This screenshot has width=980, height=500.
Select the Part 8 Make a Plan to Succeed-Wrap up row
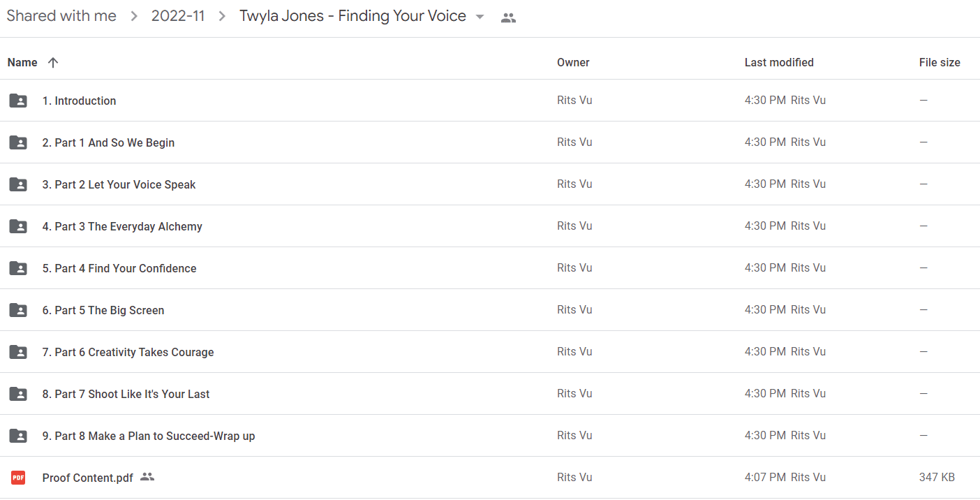(x=490, y=436)
